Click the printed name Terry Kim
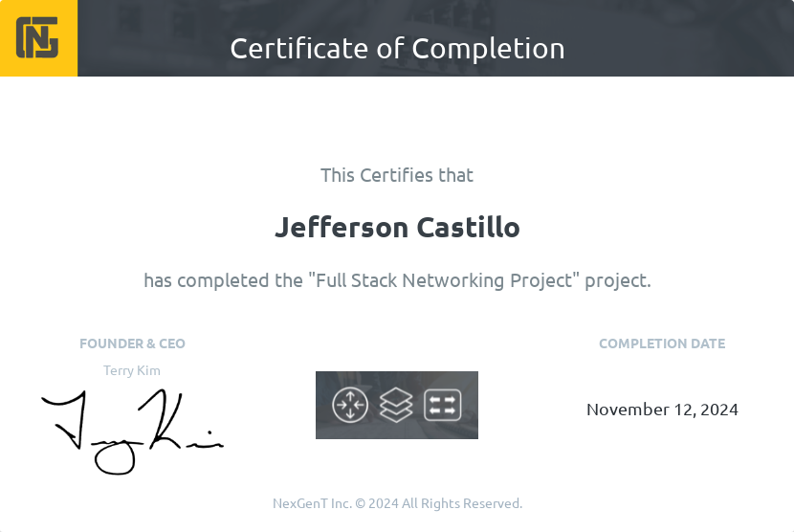 click(x=132, y=370)
